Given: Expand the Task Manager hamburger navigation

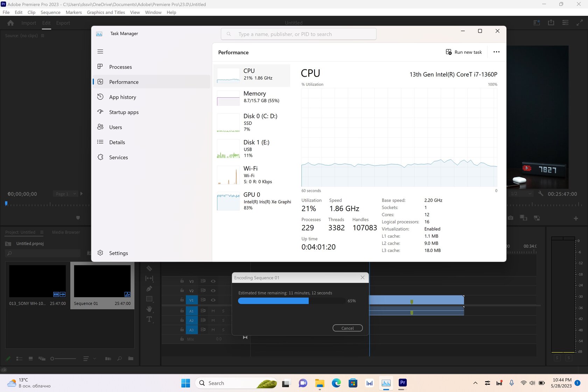Looking at the screenshot, I should [100, 51].
